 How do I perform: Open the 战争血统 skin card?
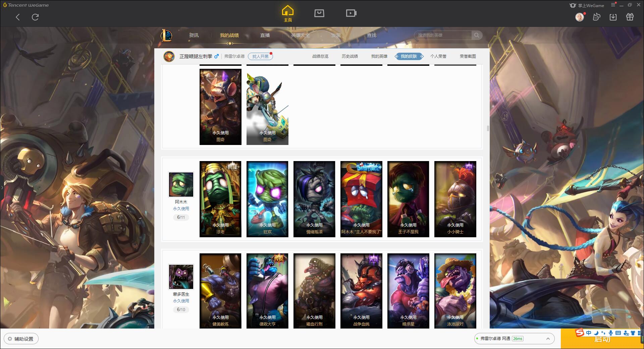(361, 291)
